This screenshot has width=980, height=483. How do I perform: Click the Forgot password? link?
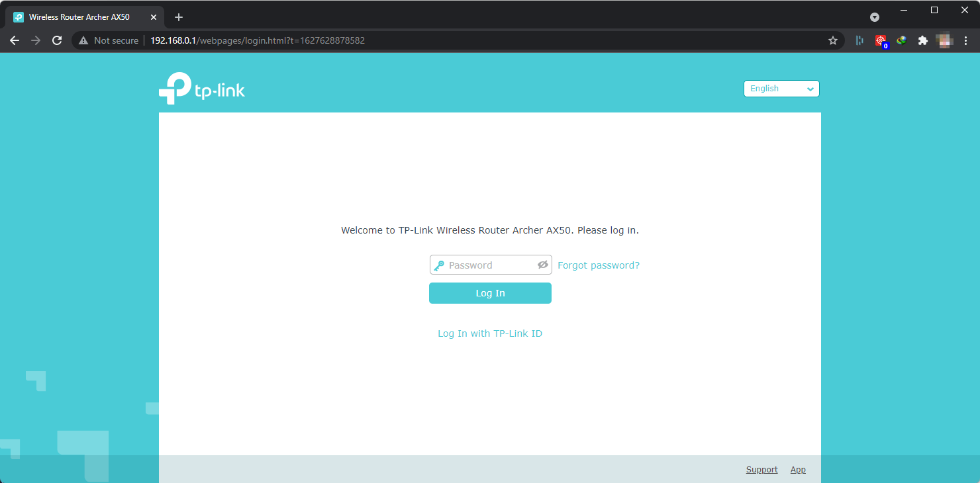(x=599, y=265)
